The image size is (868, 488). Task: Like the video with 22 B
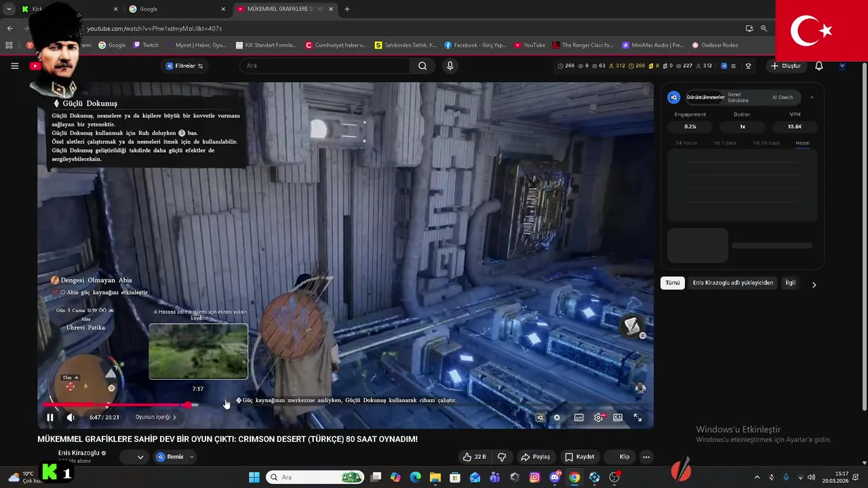475,457
